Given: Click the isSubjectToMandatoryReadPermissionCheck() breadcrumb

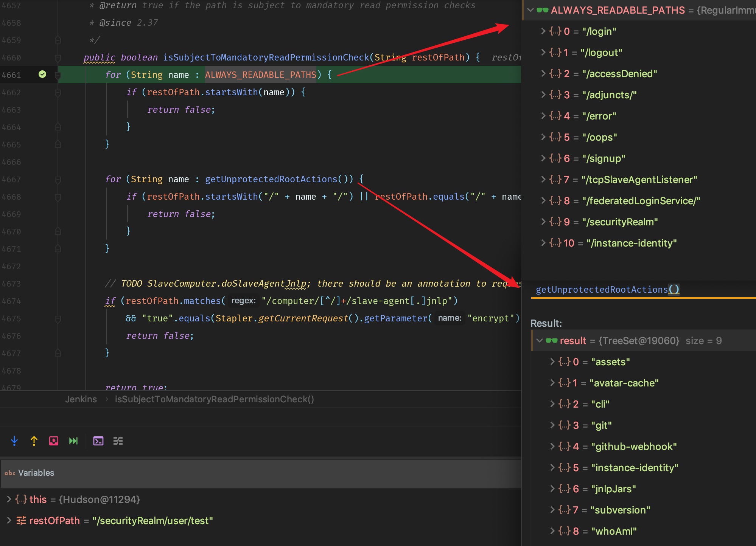Looking at the screenshot, I should click(x=215, y=399).
